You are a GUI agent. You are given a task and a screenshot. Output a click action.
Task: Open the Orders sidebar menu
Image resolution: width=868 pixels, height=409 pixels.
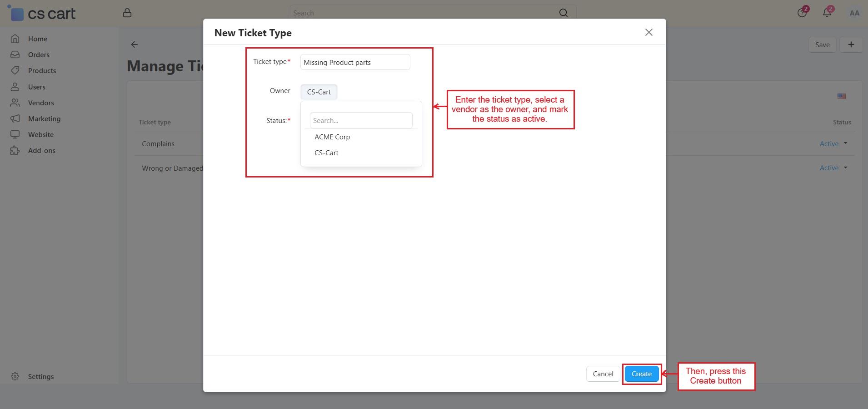click(39, 55)
